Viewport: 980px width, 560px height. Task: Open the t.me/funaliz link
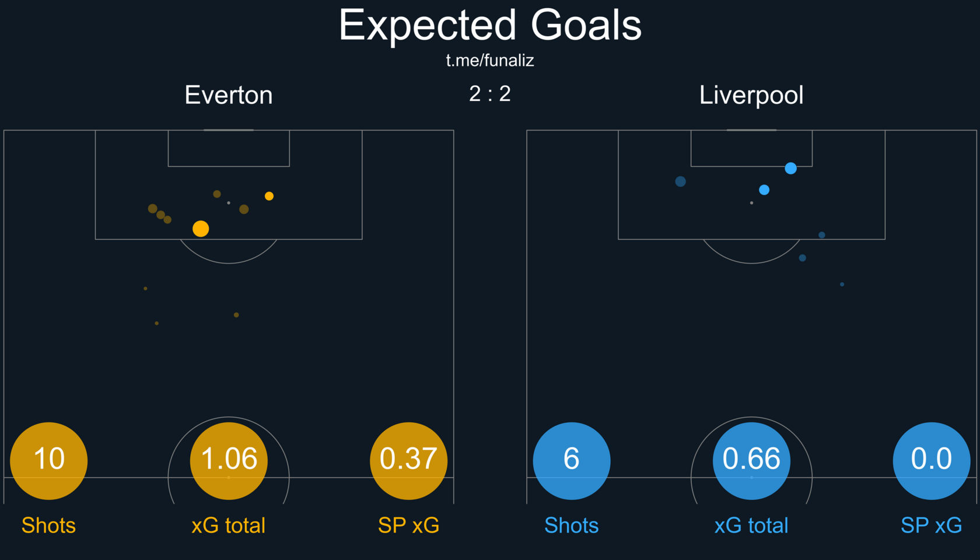(490, 60)
